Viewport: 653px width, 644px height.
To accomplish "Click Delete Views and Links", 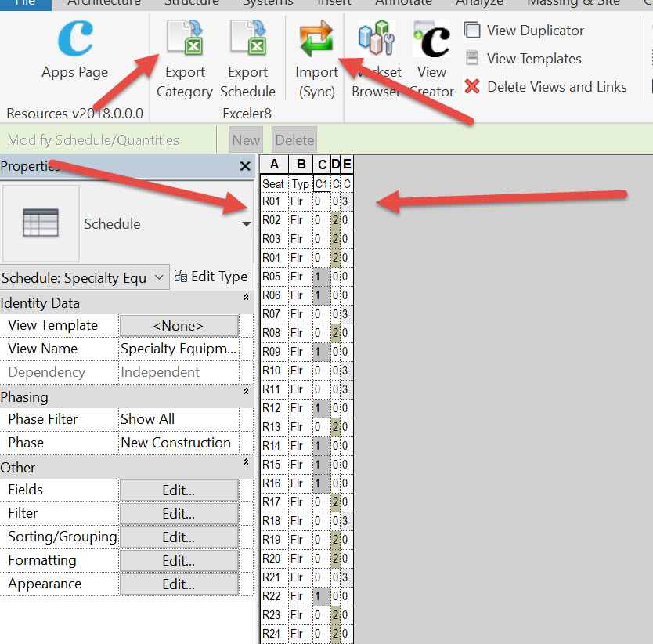I will [x=546, y=87].
